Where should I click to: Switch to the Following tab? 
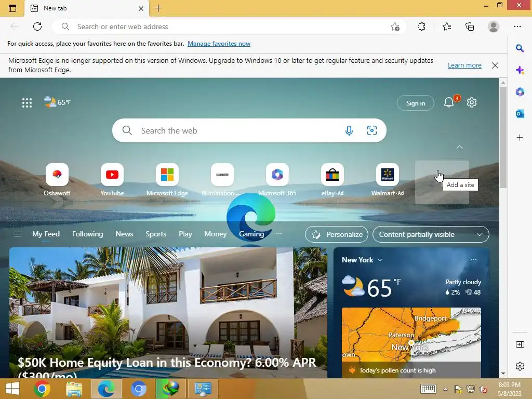point(87,234)
